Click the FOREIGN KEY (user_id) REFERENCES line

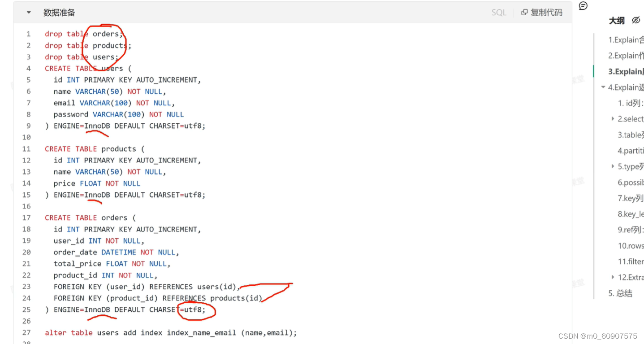click(147, 287)
